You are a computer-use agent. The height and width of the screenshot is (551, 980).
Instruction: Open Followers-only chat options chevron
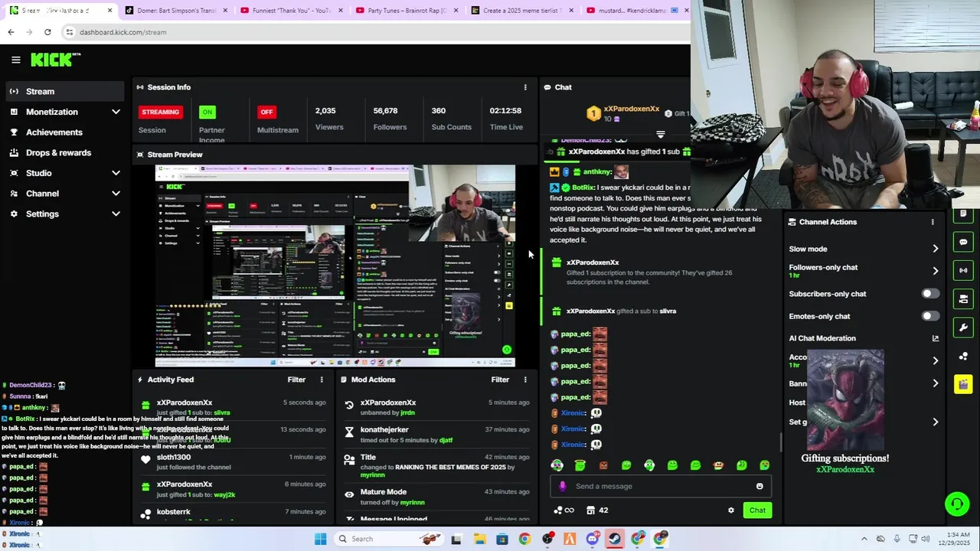point(935,271)
